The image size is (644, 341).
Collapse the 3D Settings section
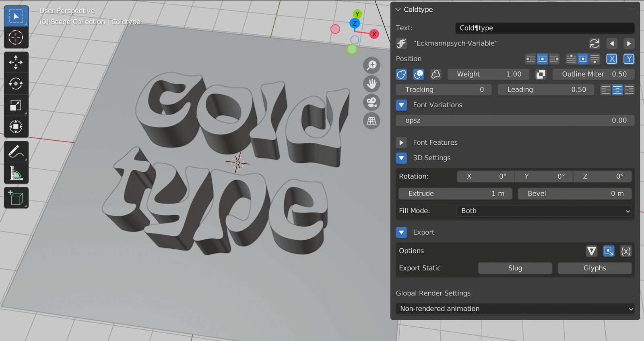pyautogui.click(x=401, y=158)
